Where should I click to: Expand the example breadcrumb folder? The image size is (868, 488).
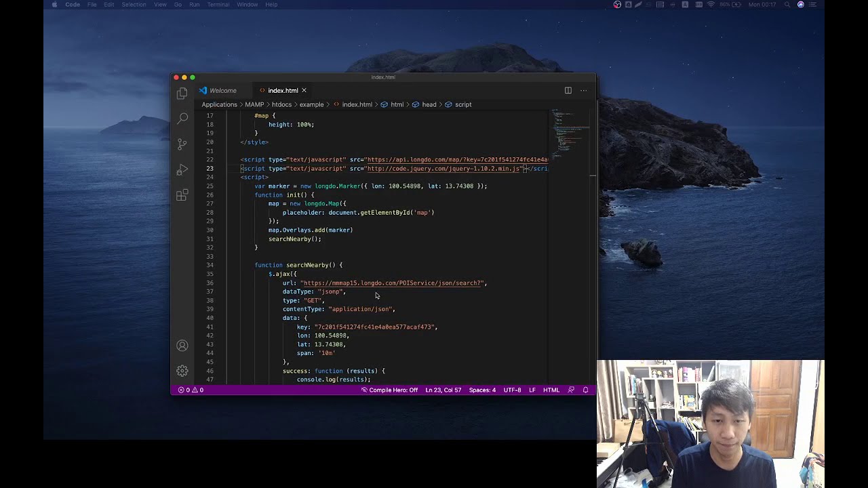pos(311,105)
